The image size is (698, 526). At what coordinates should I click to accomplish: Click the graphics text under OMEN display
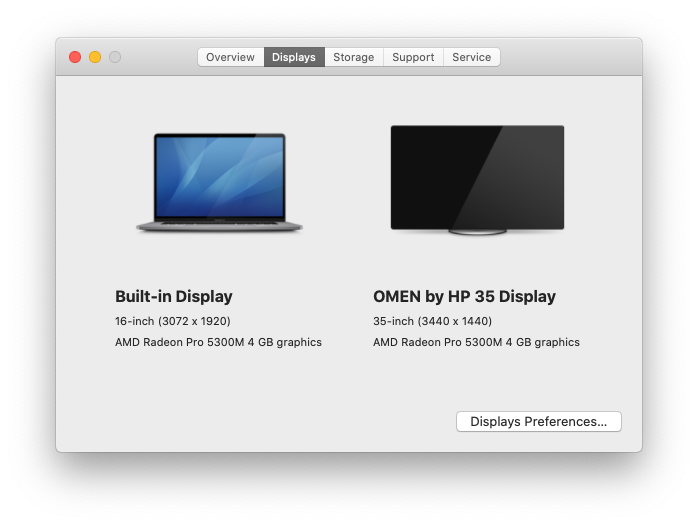click(476, 342)
